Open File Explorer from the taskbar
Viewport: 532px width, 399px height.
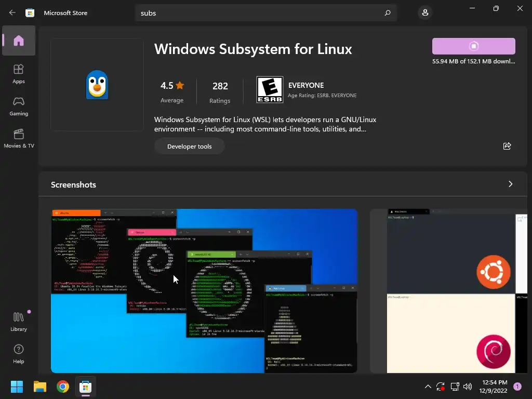[x=39, y=387]
